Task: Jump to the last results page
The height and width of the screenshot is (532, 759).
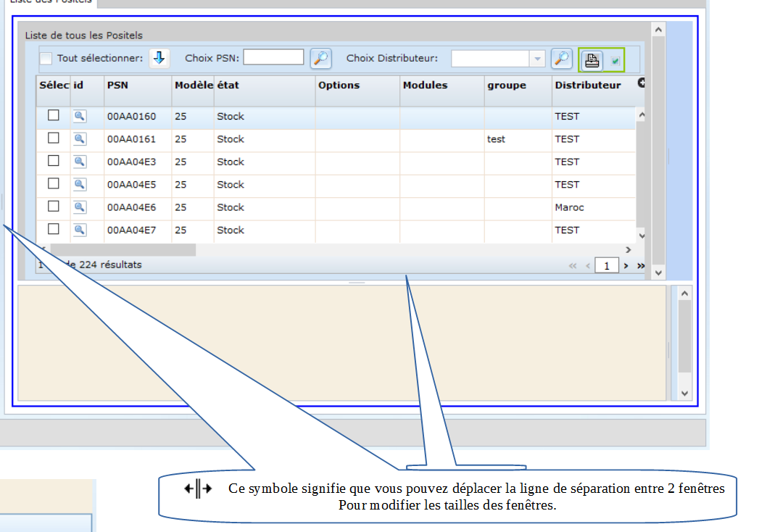Action: [x=640, y=266]
